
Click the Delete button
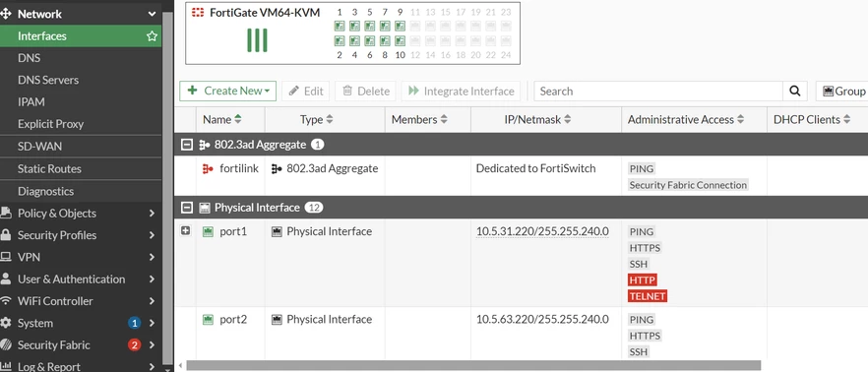[365, 91]
